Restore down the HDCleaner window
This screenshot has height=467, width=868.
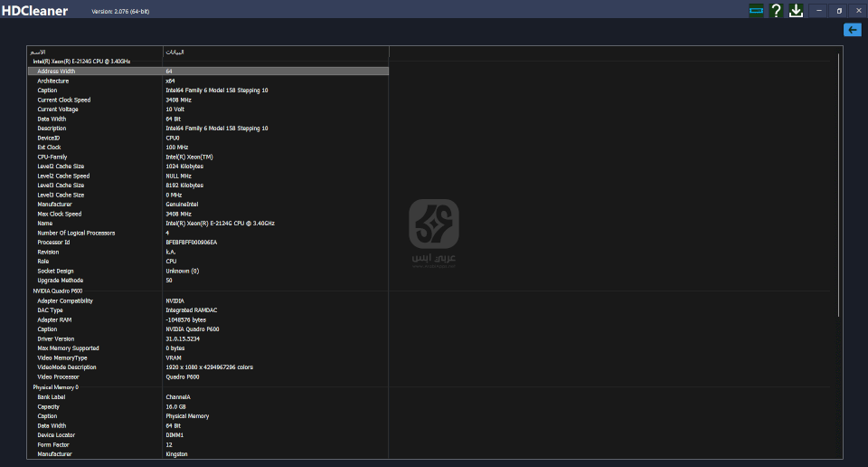coord(839,10)
